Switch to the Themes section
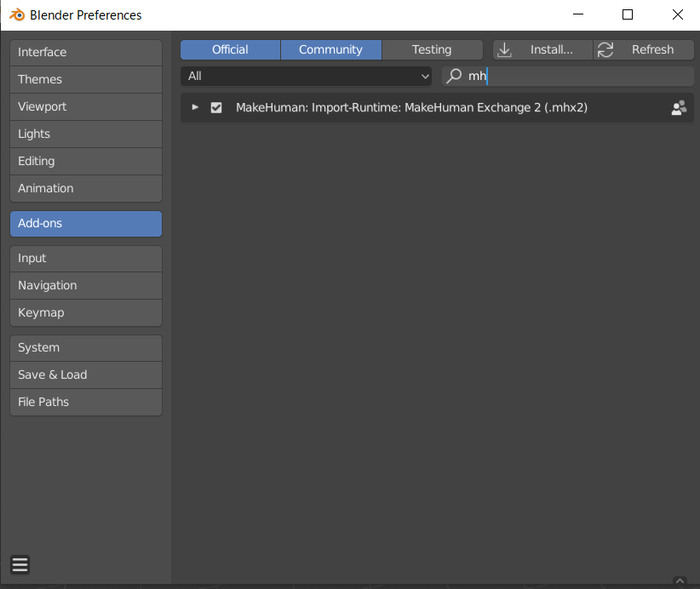Image resolution: width=700 pixels, height=589 pixels. point(86,79)
